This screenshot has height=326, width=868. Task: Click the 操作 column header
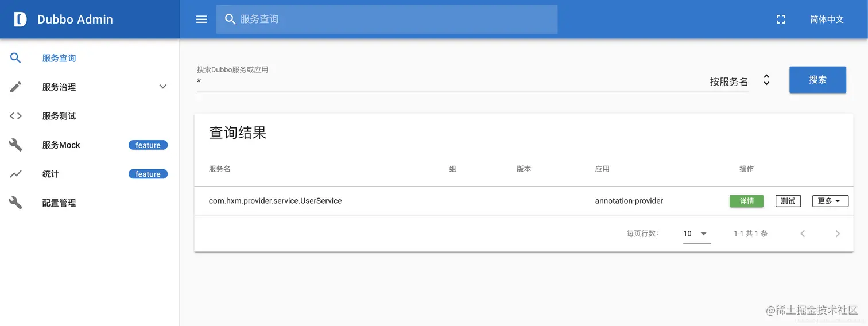click(x=746, y=169)
